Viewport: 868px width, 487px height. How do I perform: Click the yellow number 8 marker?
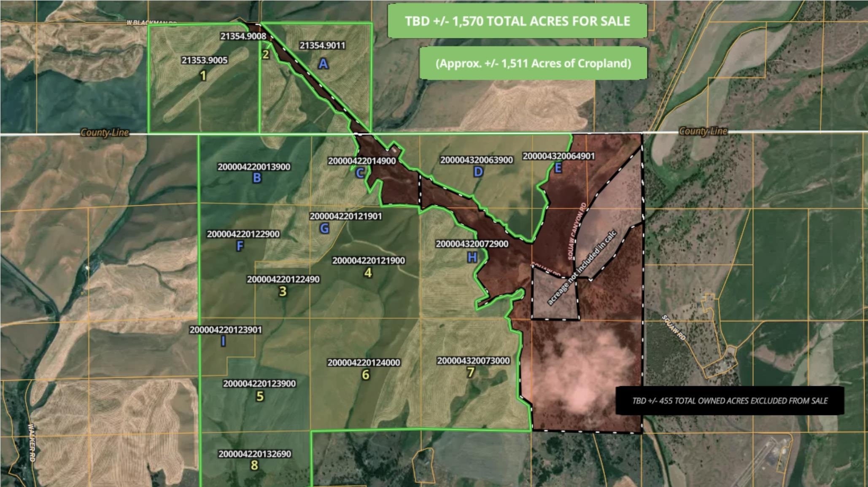click(x=254, y=465)
